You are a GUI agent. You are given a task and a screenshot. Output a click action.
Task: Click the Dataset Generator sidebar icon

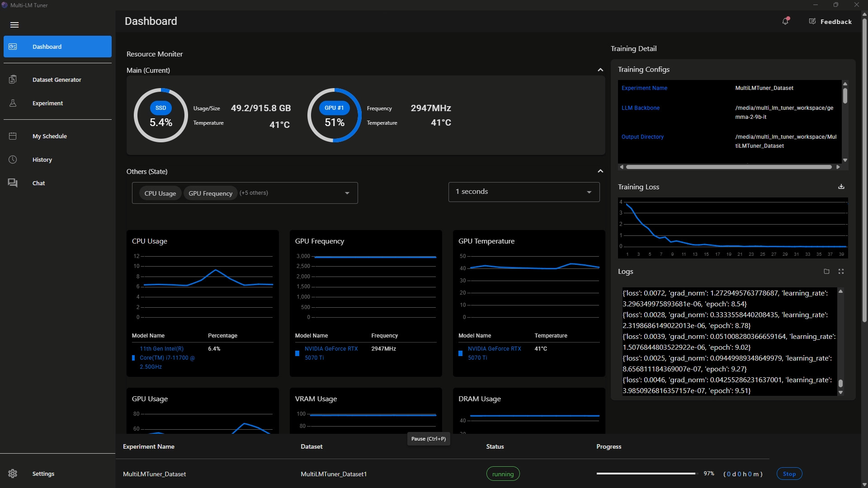(x=13, y=80)
